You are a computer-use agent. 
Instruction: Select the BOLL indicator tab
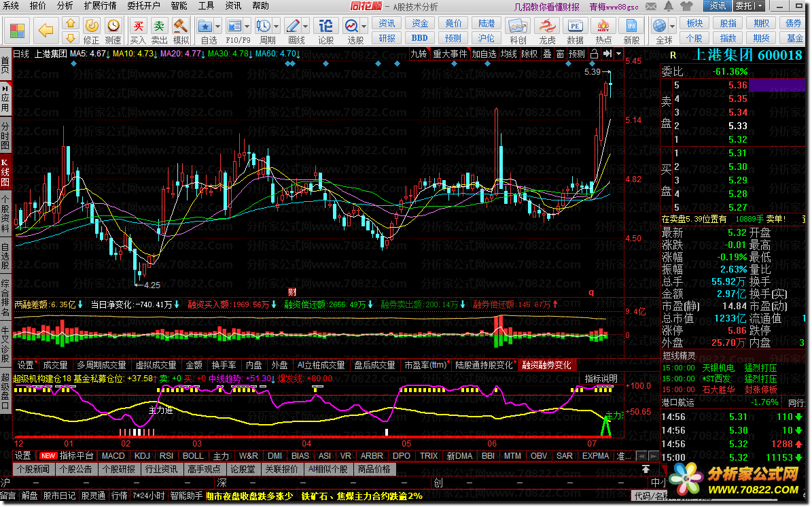tap(193, 456)
